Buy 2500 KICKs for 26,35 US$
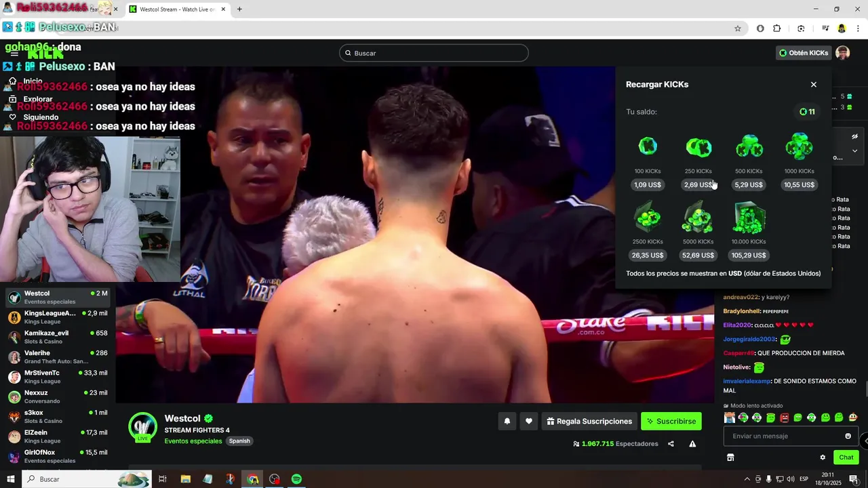The height and width of the screenshot is (488, 868). (648, 256)
